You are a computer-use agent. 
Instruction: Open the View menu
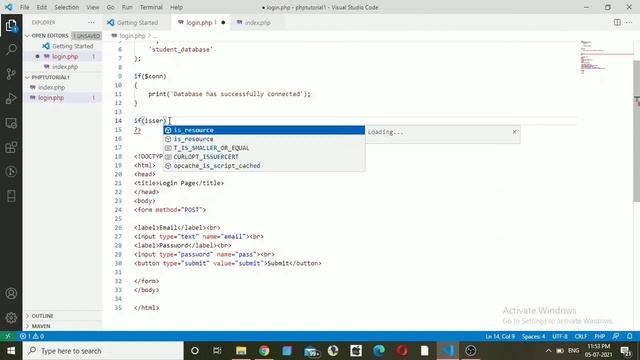coord(93,7)
